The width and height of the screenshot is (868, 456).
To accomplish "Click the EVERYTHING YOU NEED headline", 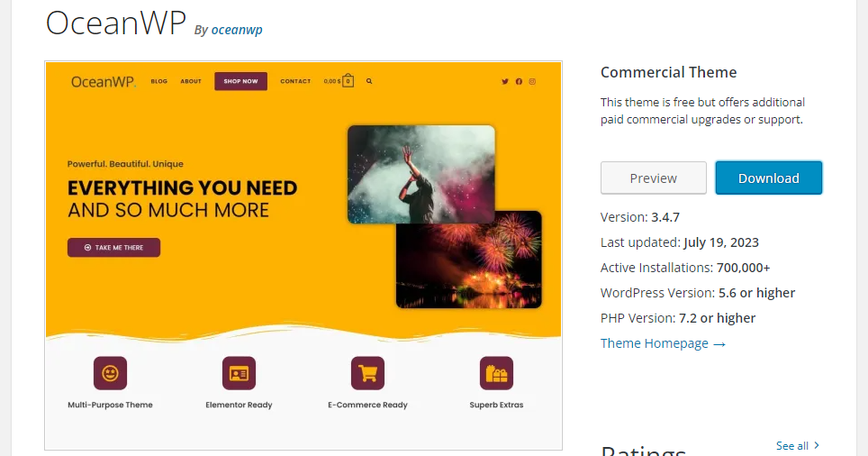I will 182,188.
